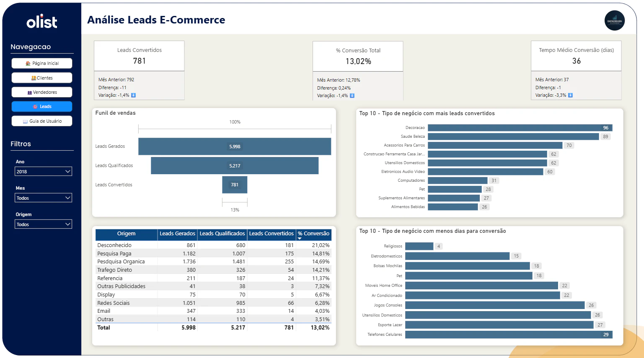Click the Trafego Direto row label
The height and width of the screenshot is (358, 644).
pyautogui.click(x=114, y=270)
